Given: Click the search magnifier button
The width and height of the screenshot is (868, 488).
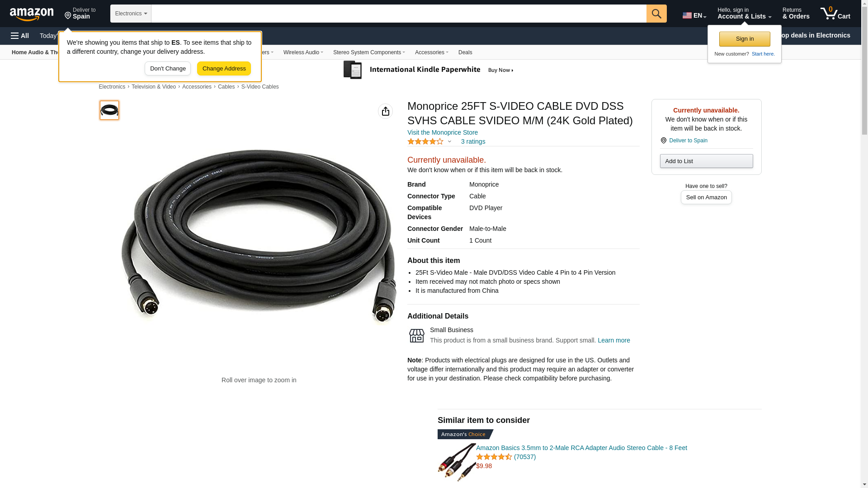Looking at the screenshot, I should coord(656,14).
